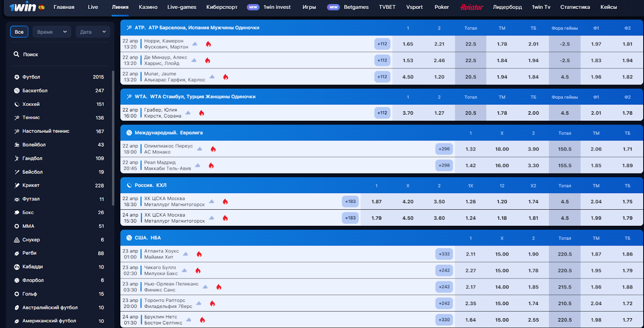Open the Настольный теннис sport category
Screen dimensions: 644x328
click(59, 131)
